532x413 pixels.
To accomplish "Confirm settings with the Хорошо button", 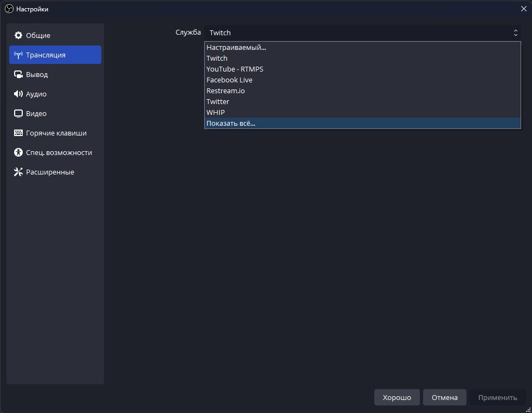I will (397, 397).
